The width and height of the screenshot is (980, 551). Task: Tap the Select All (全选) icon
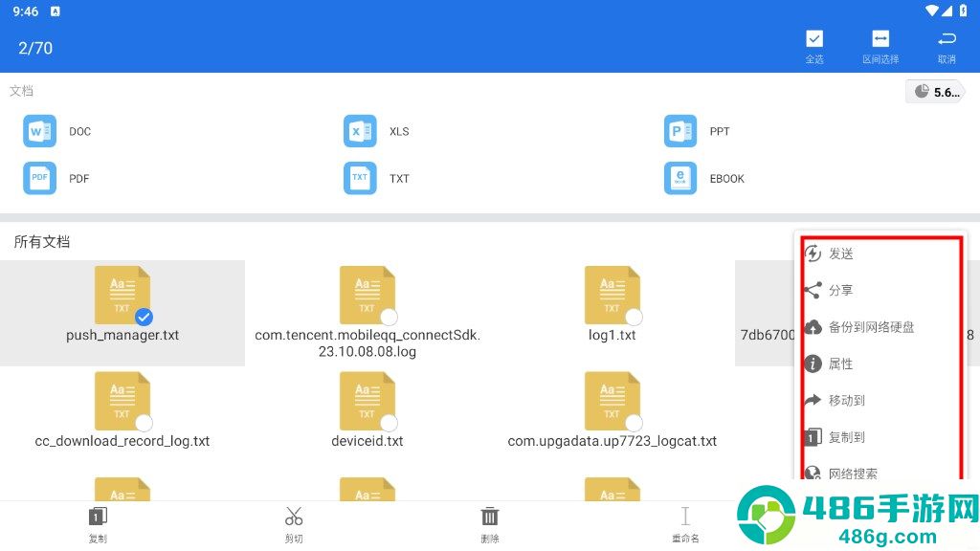(x=813, y=39)
